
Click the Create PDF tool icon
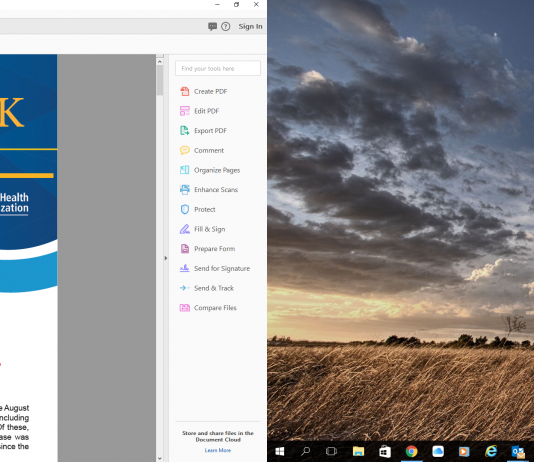pos(185,91)
